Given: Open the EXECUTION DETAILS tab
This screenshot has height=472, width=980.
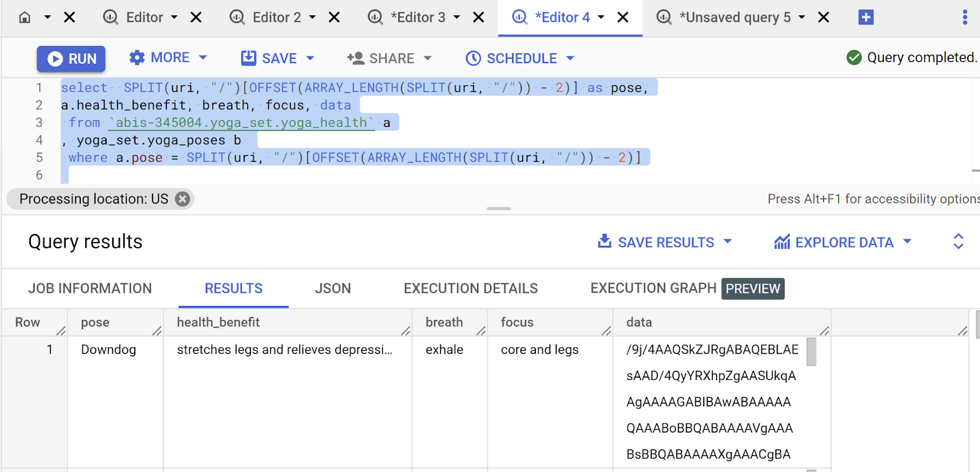Looking at the screenshot, I should [470, 288].
